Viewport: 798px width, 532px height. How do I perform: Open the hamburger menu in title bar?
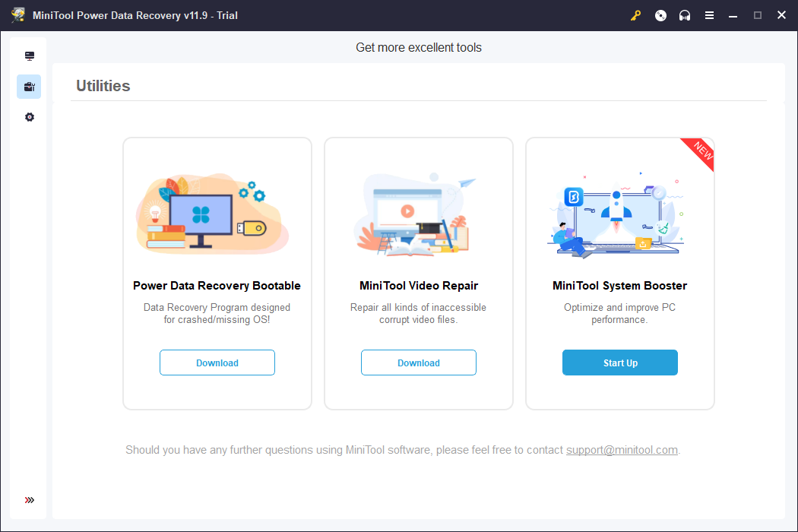point(709,15)
